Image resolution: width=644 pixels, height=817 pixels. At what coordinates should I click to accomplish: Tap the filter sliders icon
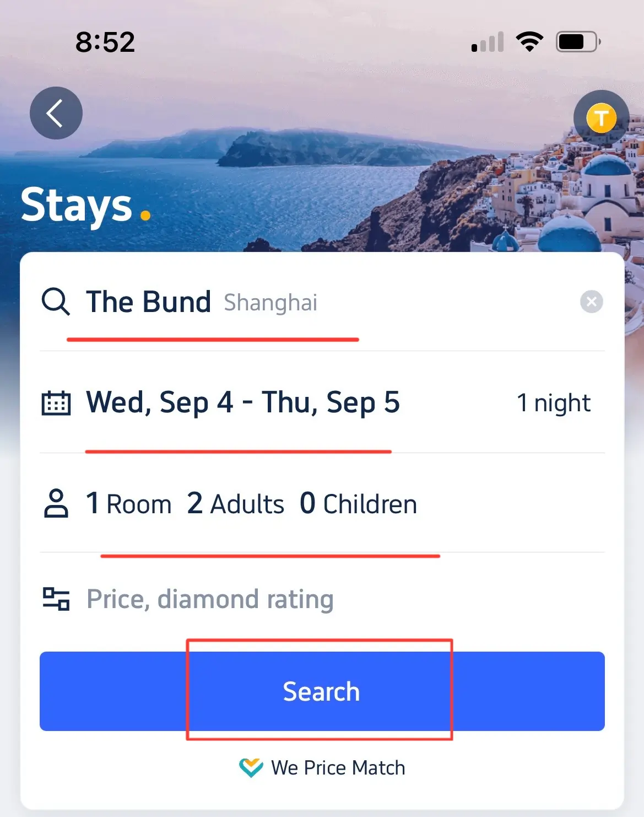pos(56,599)
